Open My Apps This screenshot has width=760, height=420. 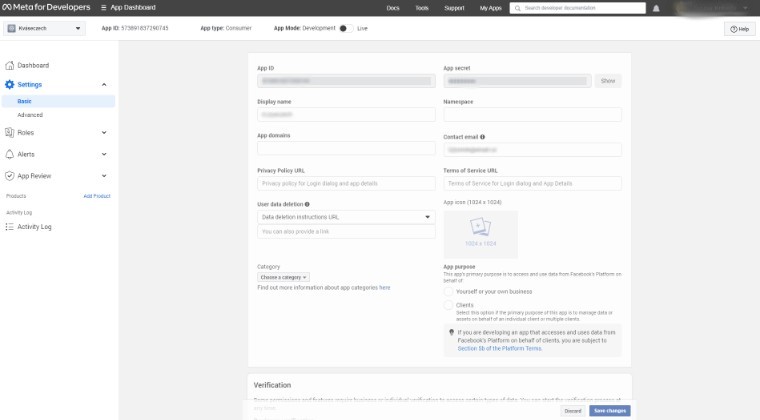491,8
